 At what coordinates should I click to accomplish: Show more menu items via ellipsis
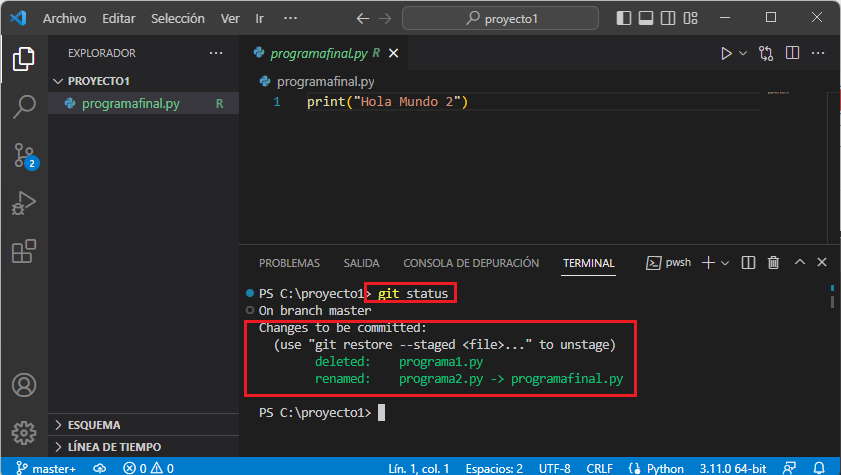click(290, 18)
